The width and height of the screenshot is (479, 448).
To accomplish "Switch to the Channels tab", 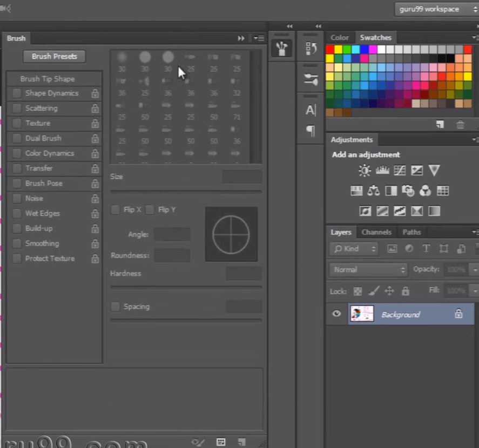I will (376, 232).
